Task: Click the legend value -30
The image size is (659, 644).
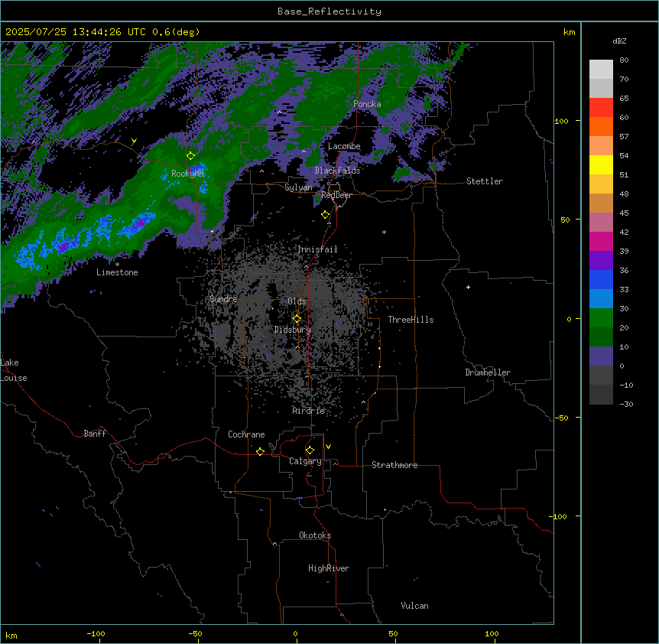Action: [626, 404]
